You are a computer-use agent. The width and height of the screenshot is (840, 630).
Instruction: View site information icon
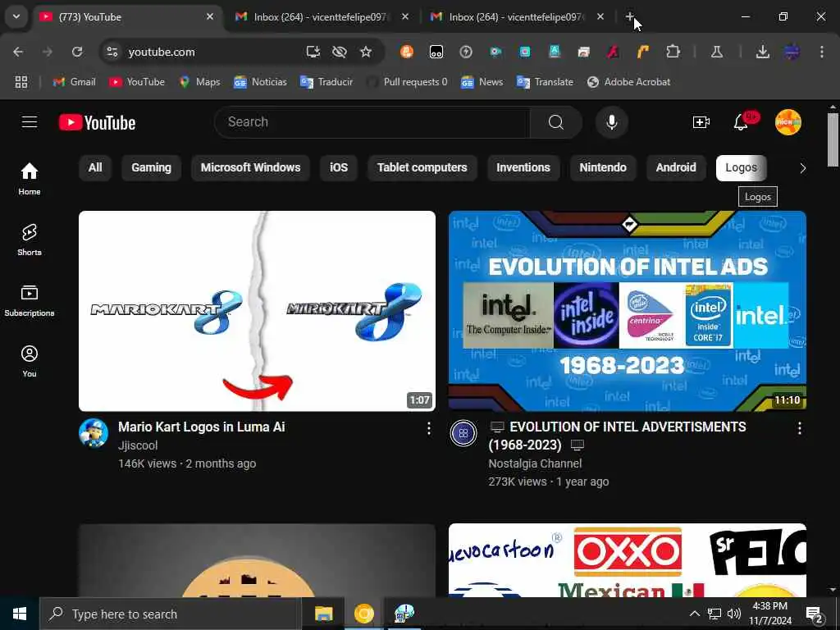pyautogui.click(x=112, y=52)
